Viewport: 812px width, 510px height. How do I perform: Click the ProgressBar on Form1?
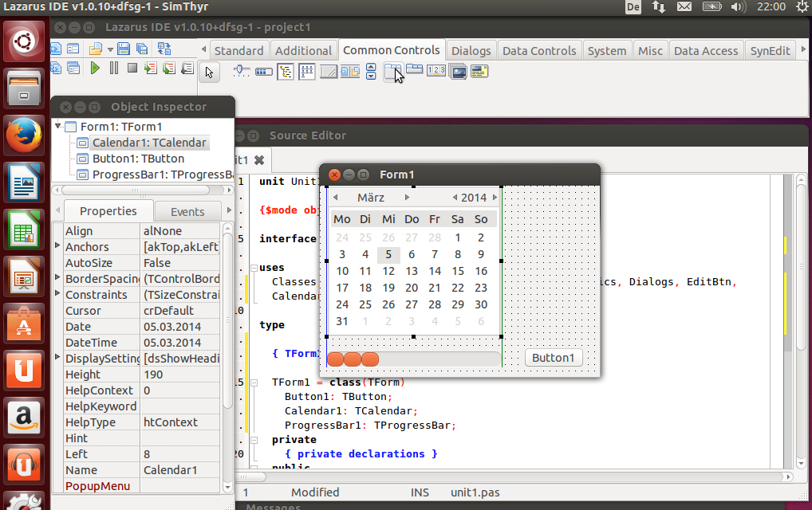pos(414,359)
